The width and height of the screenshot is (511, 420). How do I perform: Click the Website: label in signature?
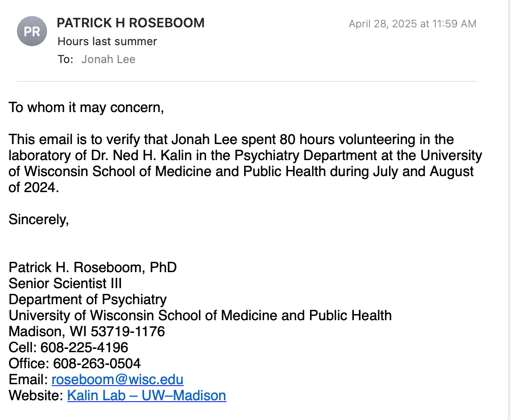coord(36,396)
